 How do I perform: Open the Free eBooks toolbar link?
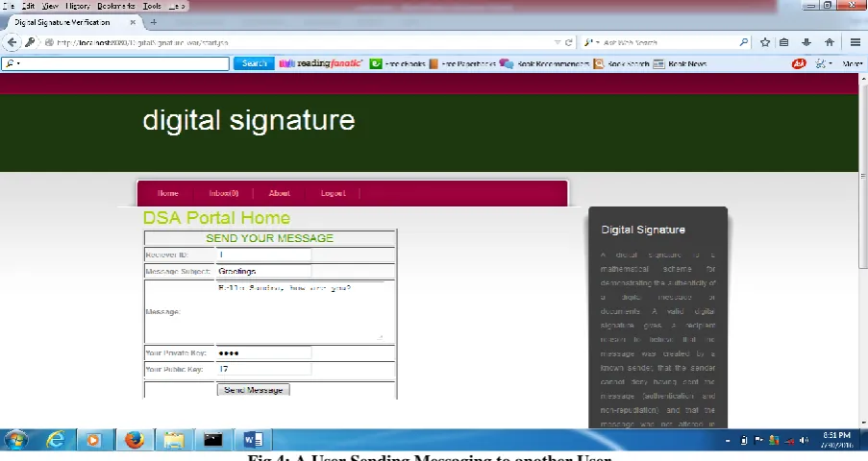[398, 63]
